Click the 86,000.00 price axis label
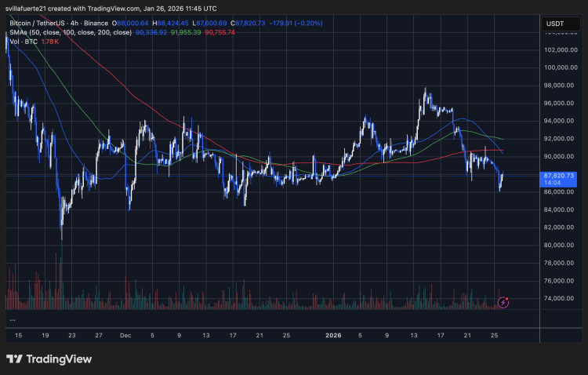This screenshot has width=588, height=375. 559,192
